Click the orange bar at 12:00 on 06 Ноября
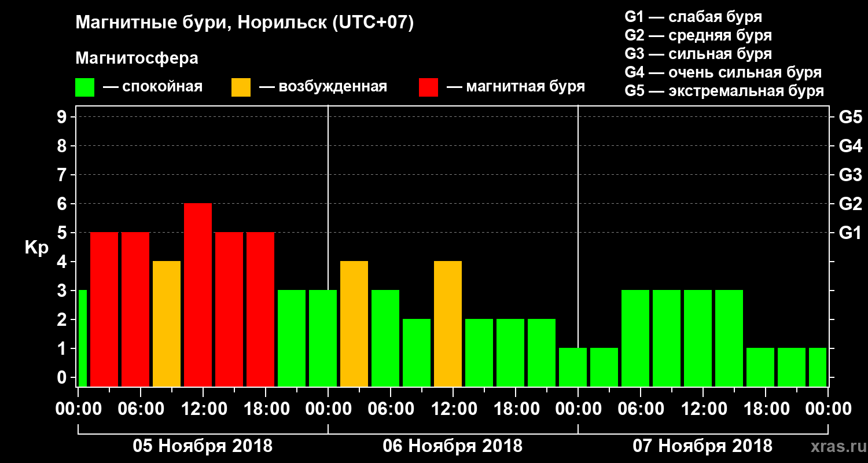The height and width of the screenshot is (463, 868). click(x=448, y=324)
